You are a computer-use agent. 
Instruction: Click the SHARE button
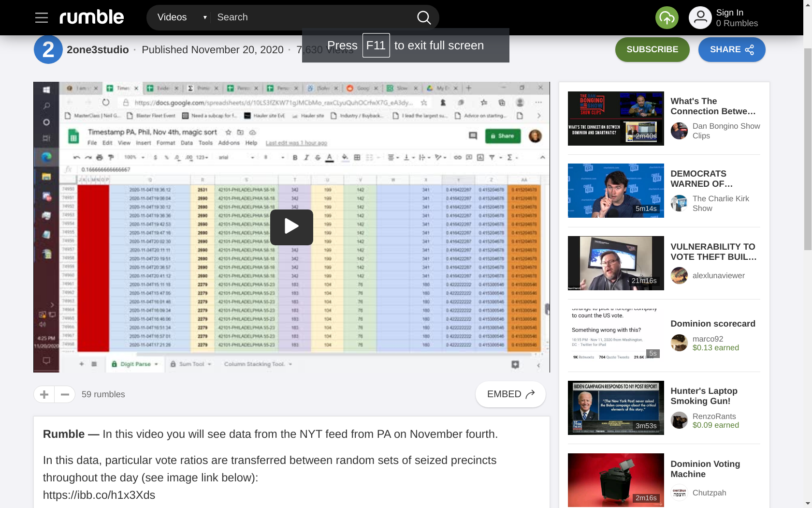point(732,49)
